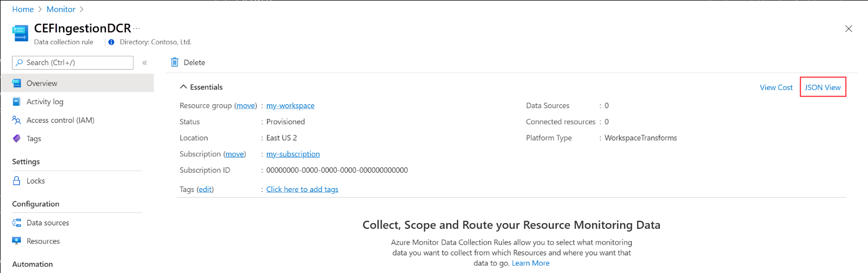Click the Tags icon in sidebar
The width and height of the screenshot is (868, 273).
click(x=17, y=139)
